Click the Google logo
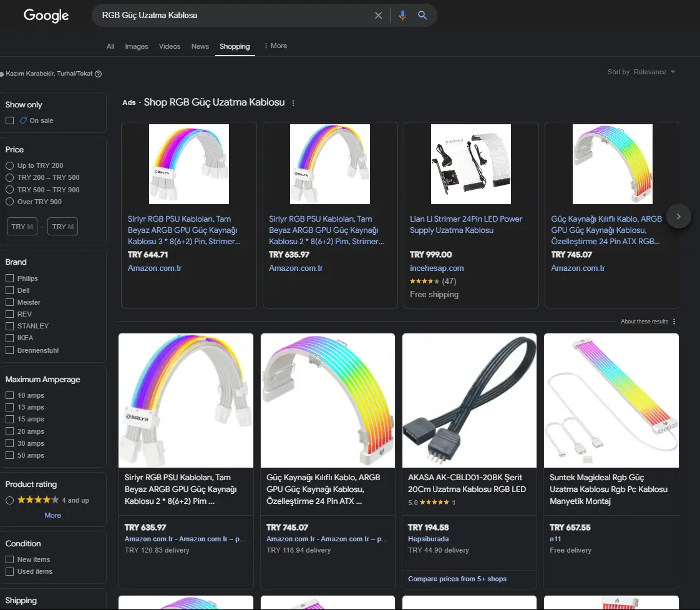This screenshot has width=700, height=610. pos(46,15)
